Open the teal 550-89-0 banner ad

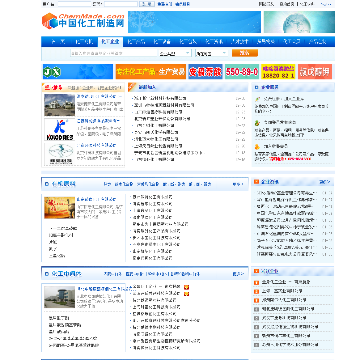(x=242, y=72)
